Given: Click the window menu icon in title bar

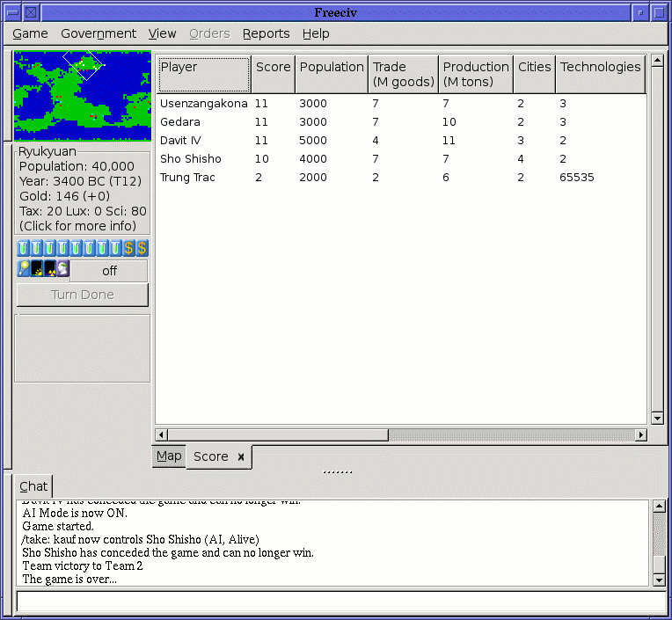Looking at the screenshot, I should pyautogui.click(x=13, y=12).
